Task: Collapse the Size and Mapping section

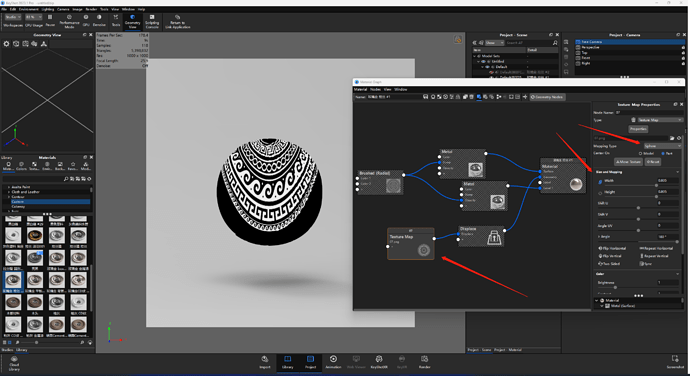Action: click(x=677, y=172)
